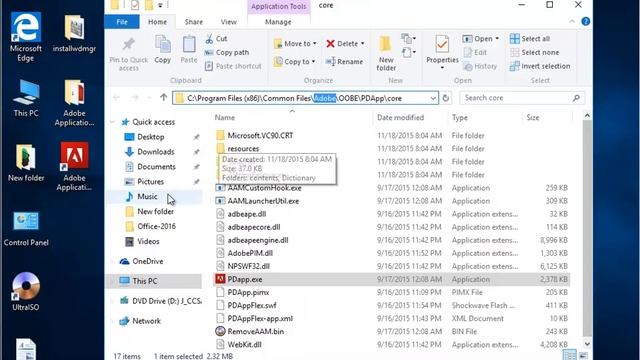Image resolution: width=640 pixels, height=360 pixels.
Task: Select the desktop New folder icon
Action: pos(26,163)
